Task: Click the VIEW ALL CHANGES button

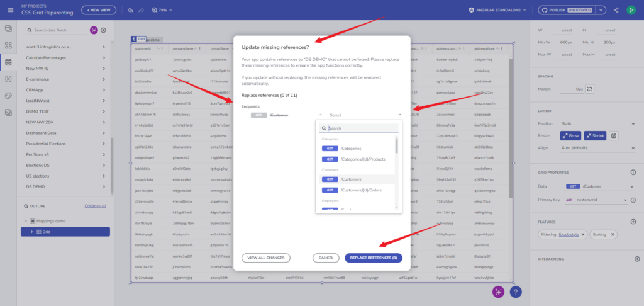Action: (266, 258)
